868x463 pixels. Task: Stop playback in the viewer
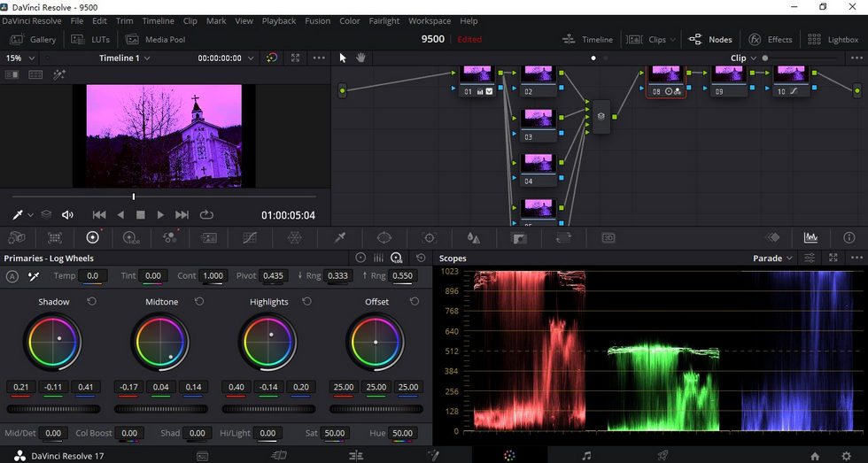[x=141, y=214]
